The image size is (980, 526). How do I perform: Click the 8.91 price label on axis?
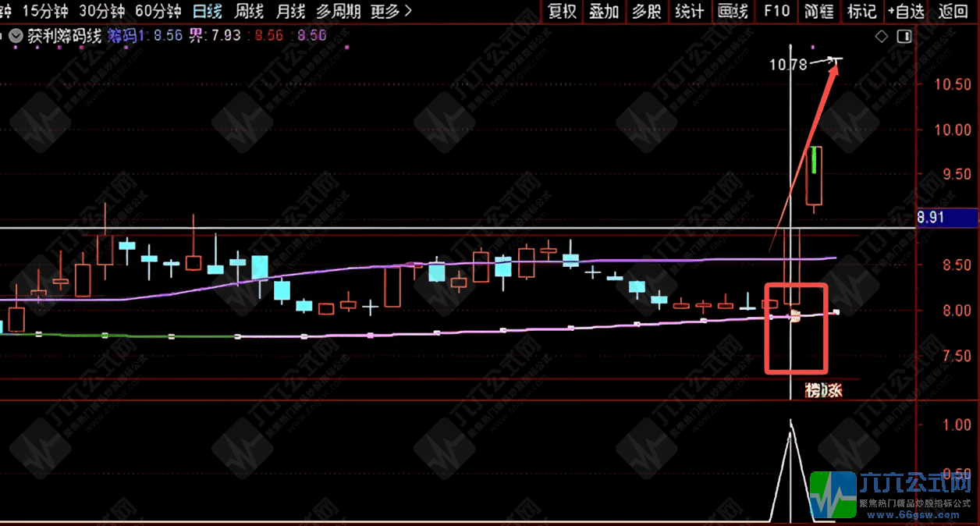pos(931,218)
